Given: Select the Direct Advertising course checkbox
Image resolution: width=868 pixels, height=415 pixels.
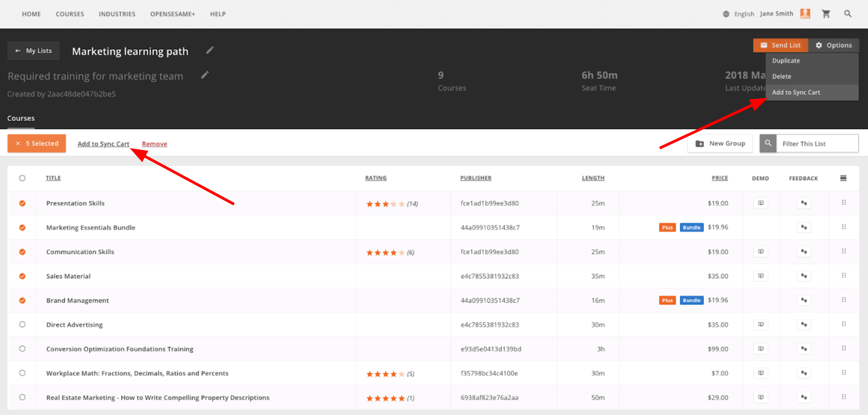Looking at the screenshot, I should 22,324.
